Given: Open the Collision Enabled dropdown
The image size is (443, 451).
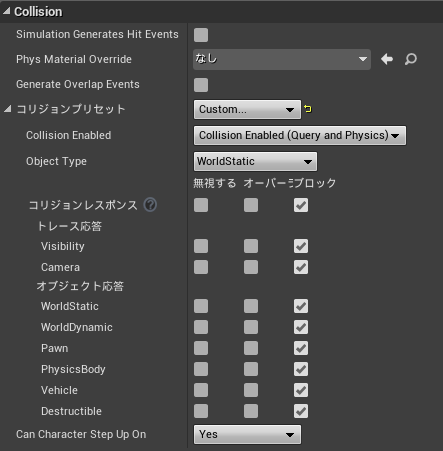Looking at the screenshot, I should (x=300, y=135).
